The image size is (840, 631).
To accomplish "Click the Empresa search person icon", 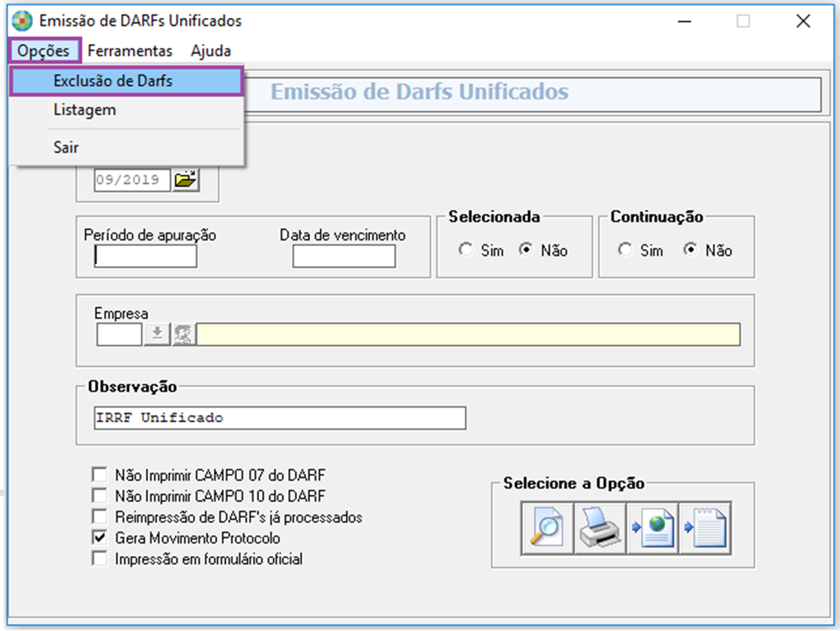I will [183, 334].
